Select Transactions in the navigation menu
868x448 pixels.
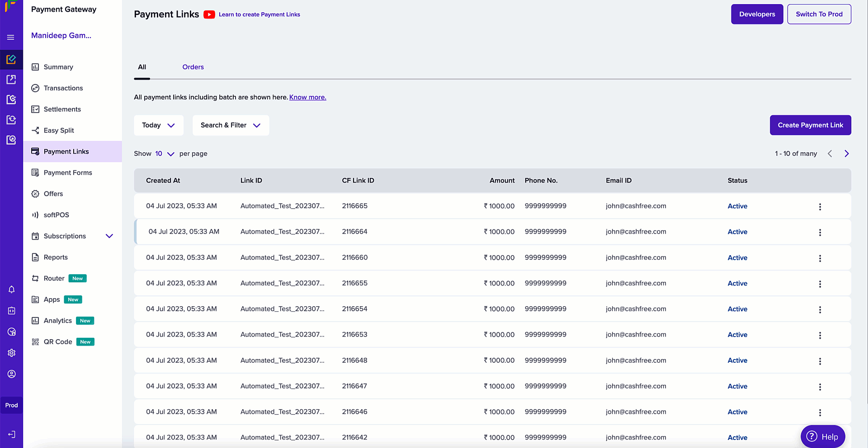coord(63,88)
